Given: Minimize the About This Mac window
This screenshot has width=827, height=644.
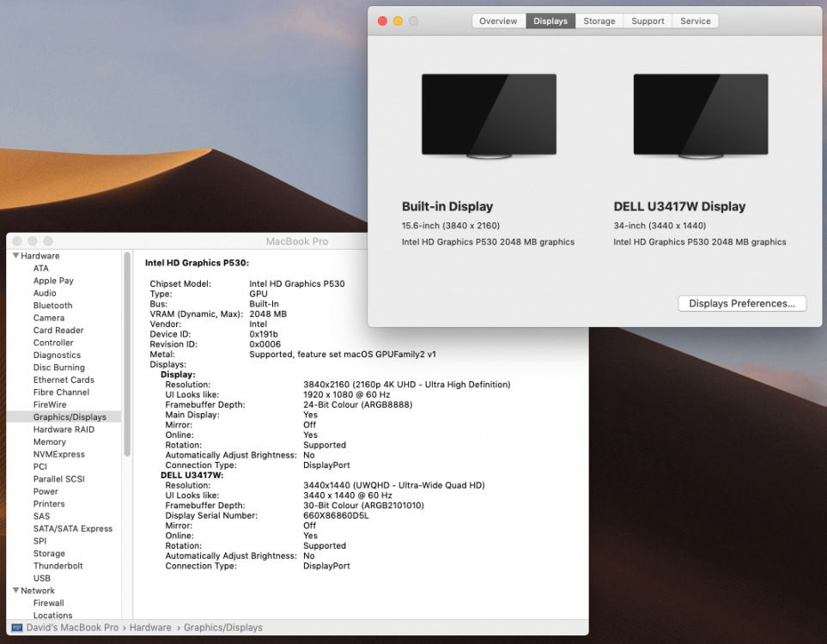Looking at the screenshot, I should (398, 21).
